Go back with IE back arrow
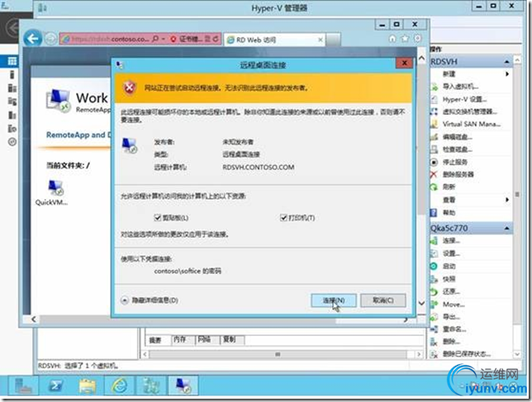532x402 pixels. pyautogui.click(x=33, y=39)
